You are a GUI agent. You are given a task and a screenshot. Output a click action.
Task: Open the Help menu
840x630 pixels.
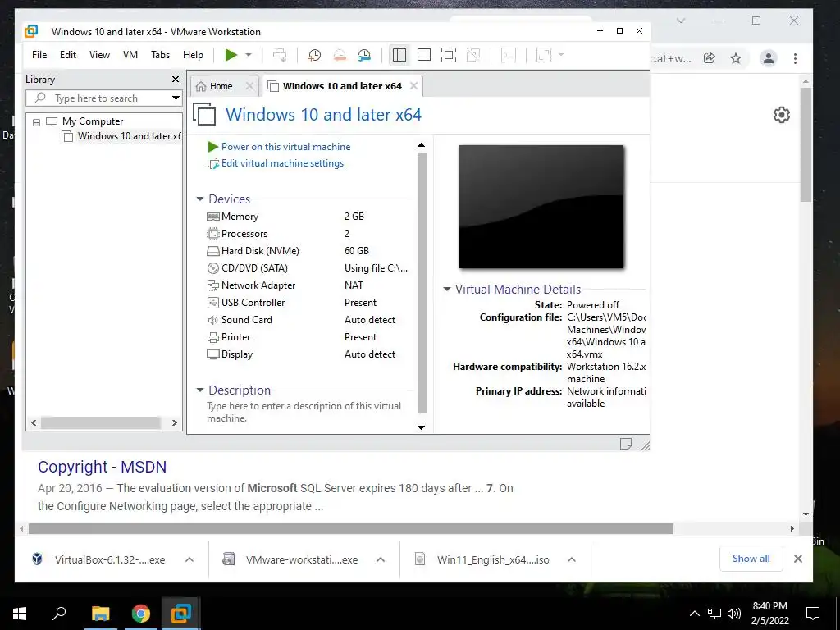tap(193, 55)
